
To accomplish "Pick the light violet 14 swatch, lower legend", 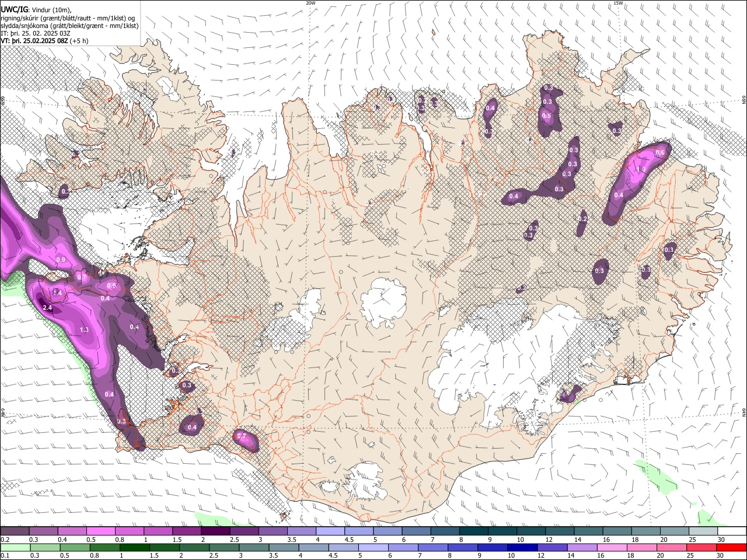I will [581, 547].
